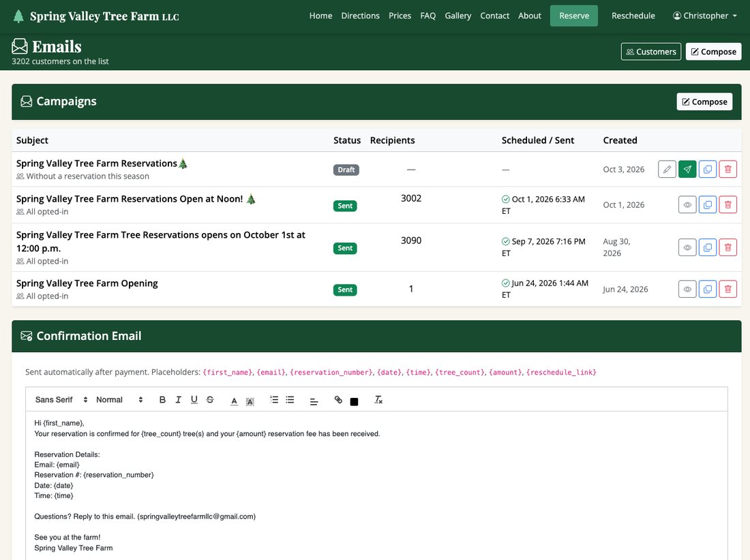Delete the 'Tree Farm Opening' campaign
Screen dimensions: 750x560
728,289
